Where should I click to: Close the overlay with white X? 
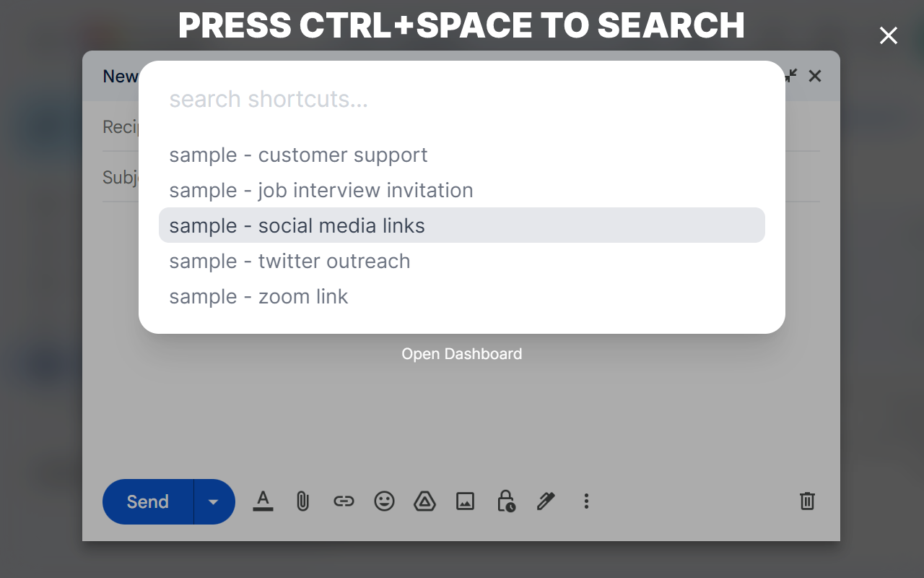(x=889, y=35)
